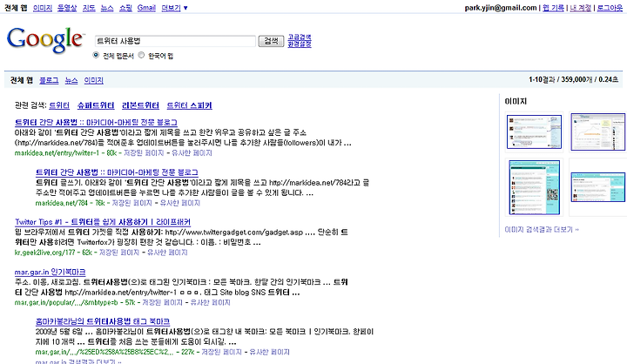Image resolution: width=627 pixels, height=364 pixels.
Task: Open the 웹 기록 link
Action: pyautogui.click(x=553, y=8)
